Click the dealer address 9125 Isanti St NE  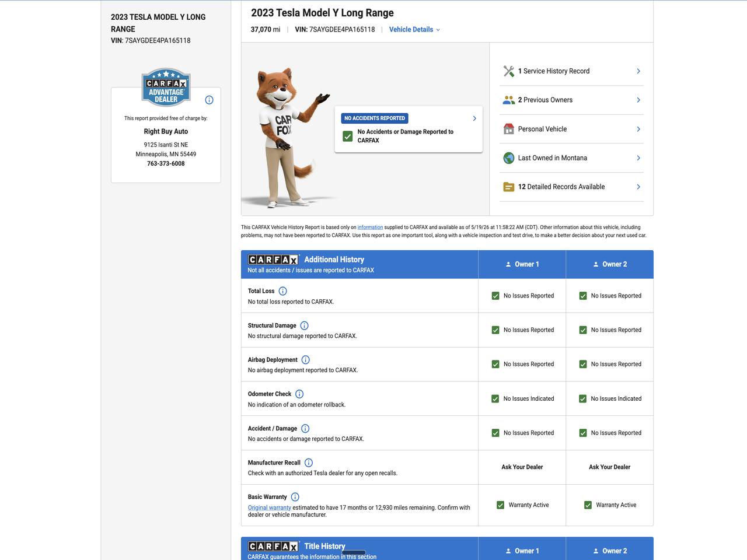click(x=166, y=145)
